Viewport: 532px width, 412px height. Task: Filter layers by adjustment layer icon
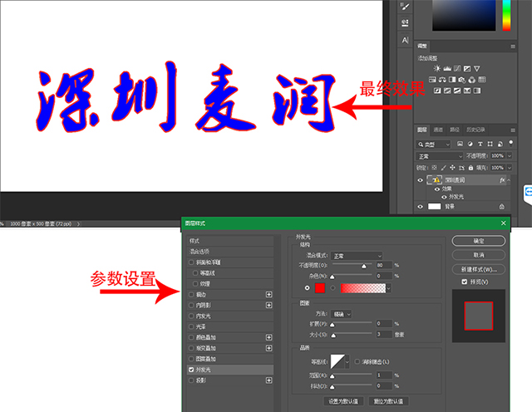(470, 144)
